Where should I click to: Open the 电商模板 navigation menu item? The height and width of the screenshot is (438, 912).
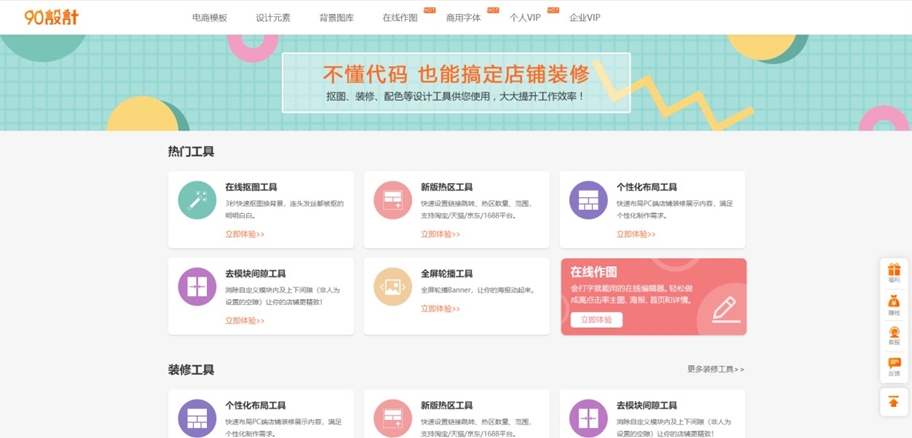coord(209,18)
